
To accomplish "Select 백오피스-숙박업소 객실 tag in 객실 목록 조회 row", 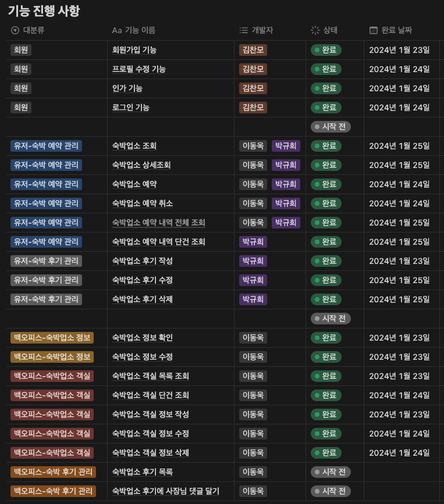I will (x=52, y=376).
